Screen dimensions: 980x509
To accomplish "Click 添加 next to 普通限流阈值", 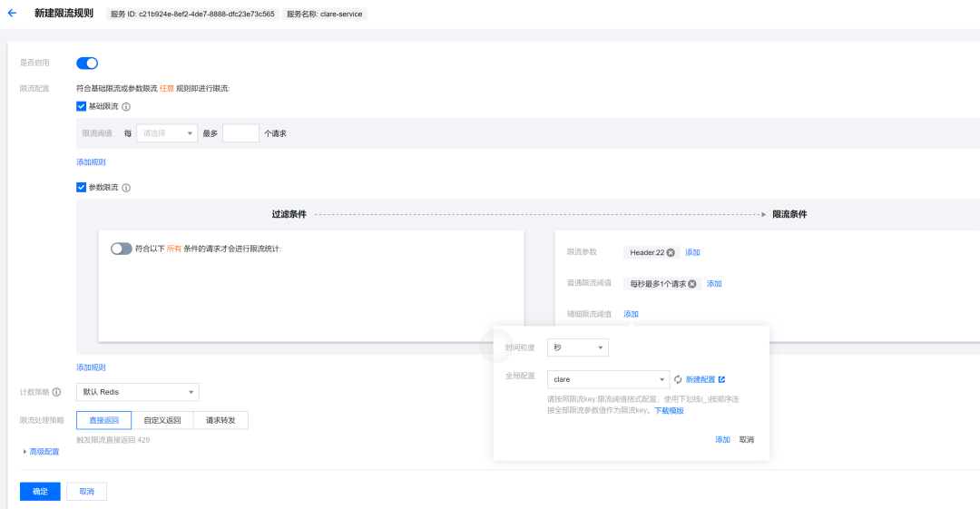I will (714, 284).
